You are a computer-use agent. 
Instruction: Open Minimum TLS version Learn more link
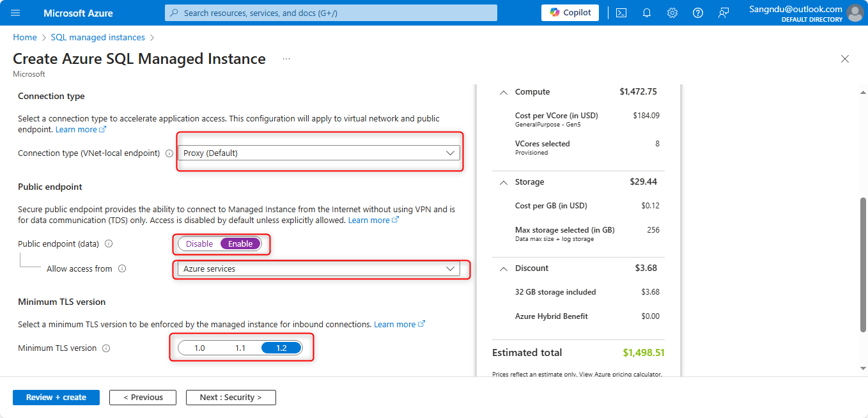(x=399, y=325)
